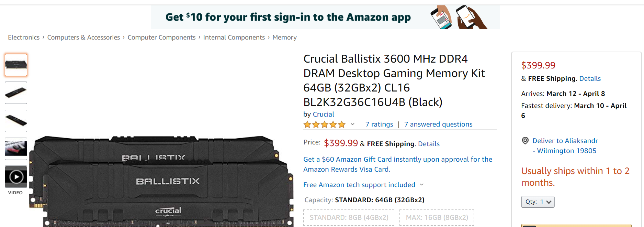This screenshot has height=227, width=644.
Task: Open the fourth lifestyle image thumbnail
Action: click(x=16, y=149)
